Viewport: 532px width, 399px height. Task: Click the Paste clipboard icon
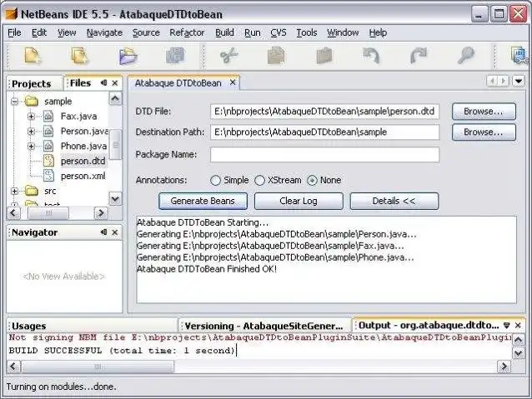point(324,56)
